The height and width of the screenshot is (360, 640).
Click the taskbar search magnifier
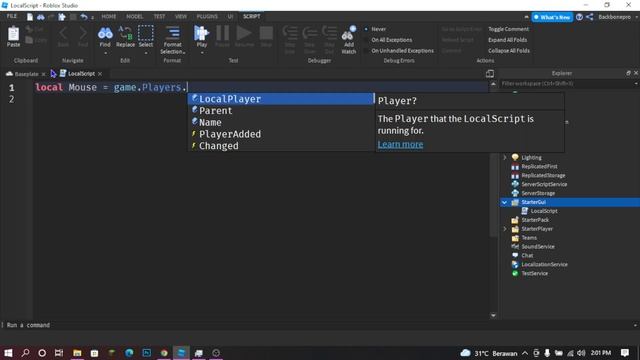25,353
